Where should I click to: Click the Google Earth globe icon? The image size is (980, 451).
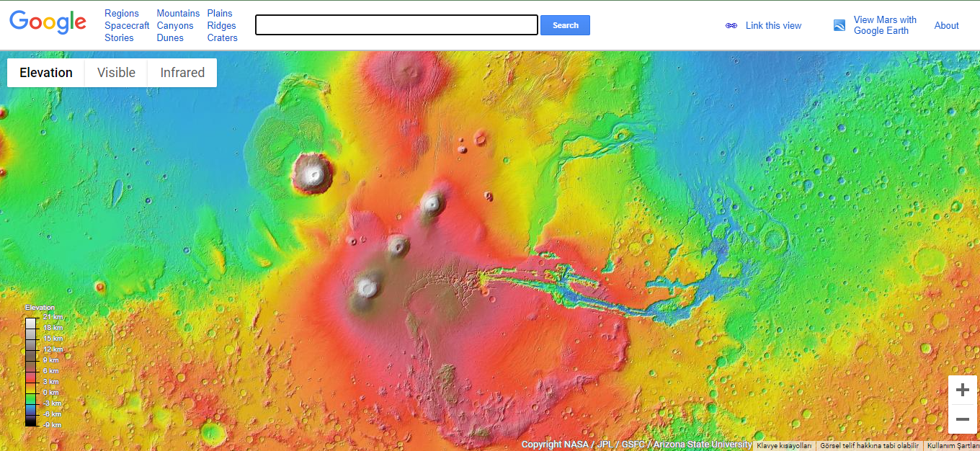[839, 25]
